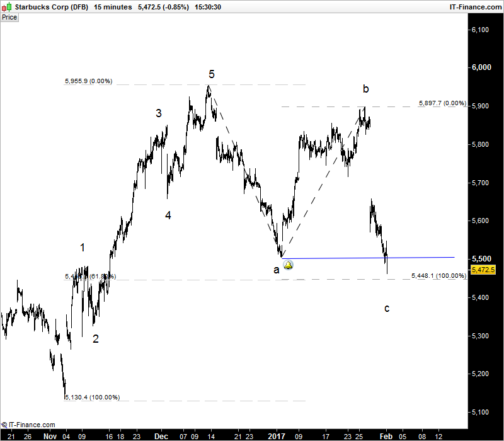Click the candlestick chart icon beside Starbucks title
Image resolution: width=504 pixels, height=441 pixels.
pyautogui.click(x=7, y=7)
